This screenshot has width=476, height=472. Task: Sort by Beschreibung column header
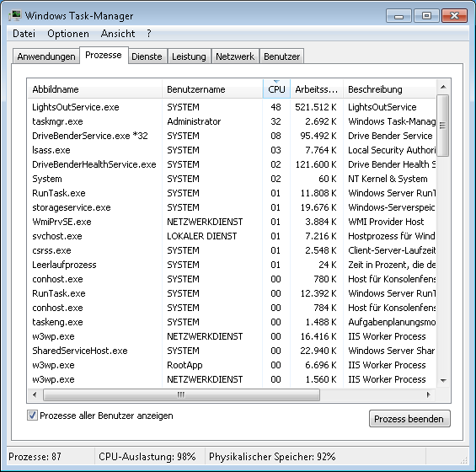point(390,89)
